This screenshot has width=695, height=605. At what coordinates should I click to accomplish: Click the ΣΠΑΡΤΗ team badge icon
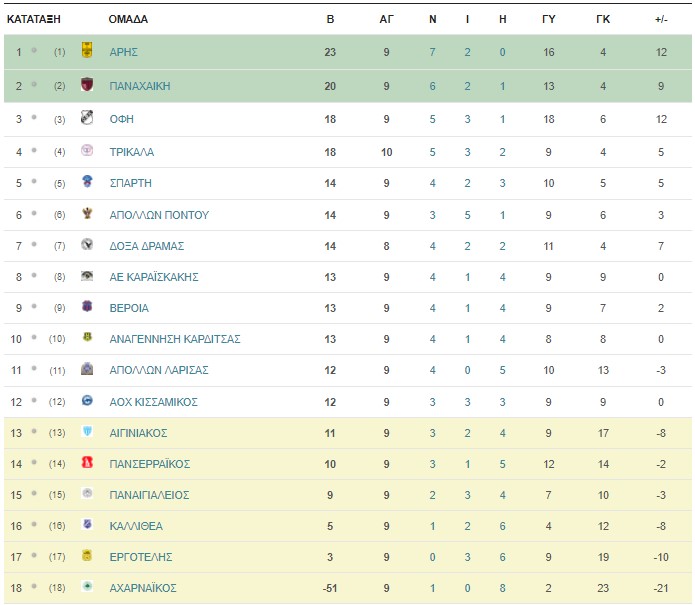tap(87, 181)
